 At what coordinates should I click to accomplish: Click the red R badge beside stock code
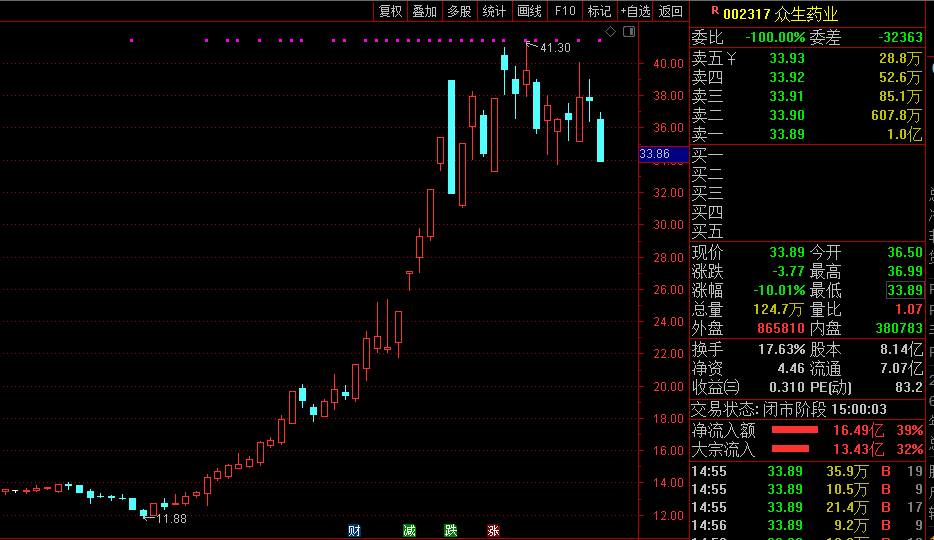click(x=714, y=12)
